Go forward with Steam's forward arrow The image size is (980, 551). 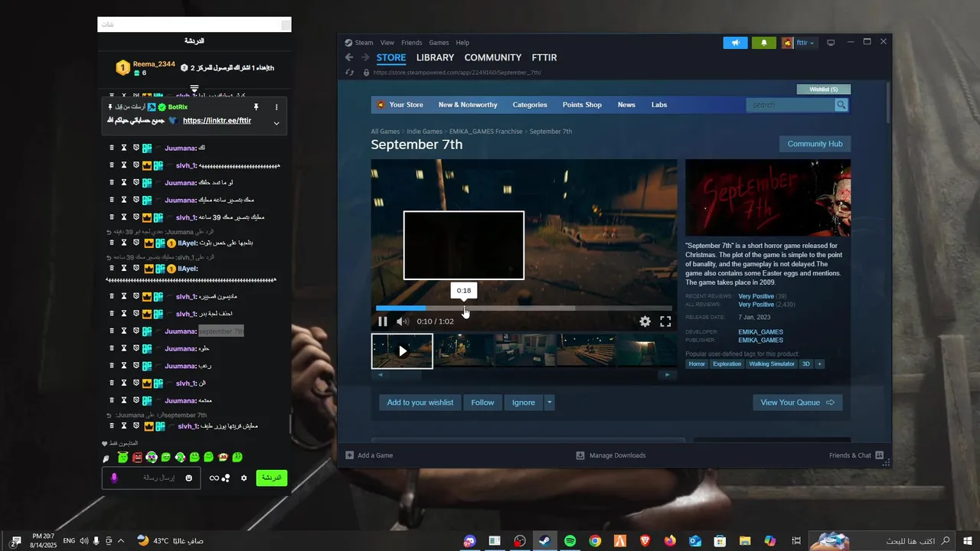(x=365, y=57)
